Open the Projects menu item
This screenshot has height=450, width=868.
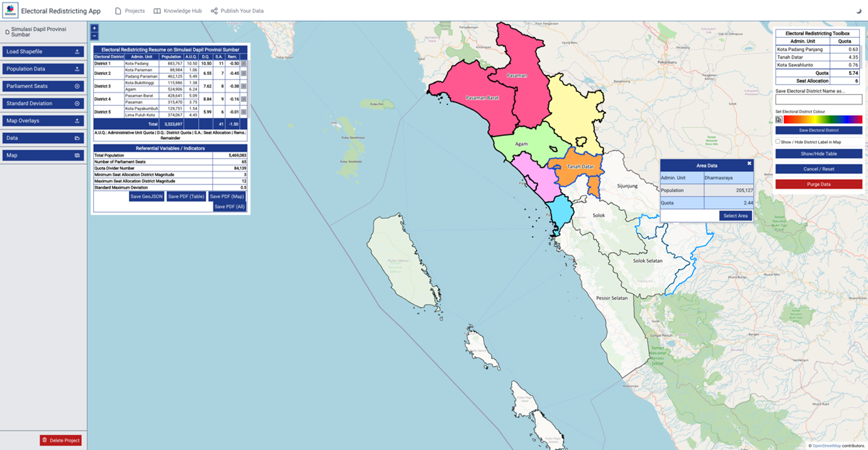[x=130, y=11]
